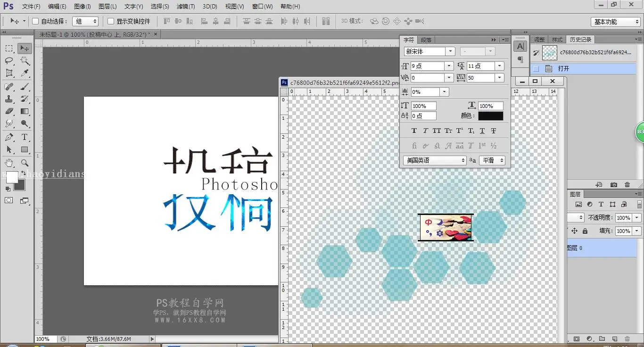
Task: Select the Dodge tool
Action: tap(25, 124)
